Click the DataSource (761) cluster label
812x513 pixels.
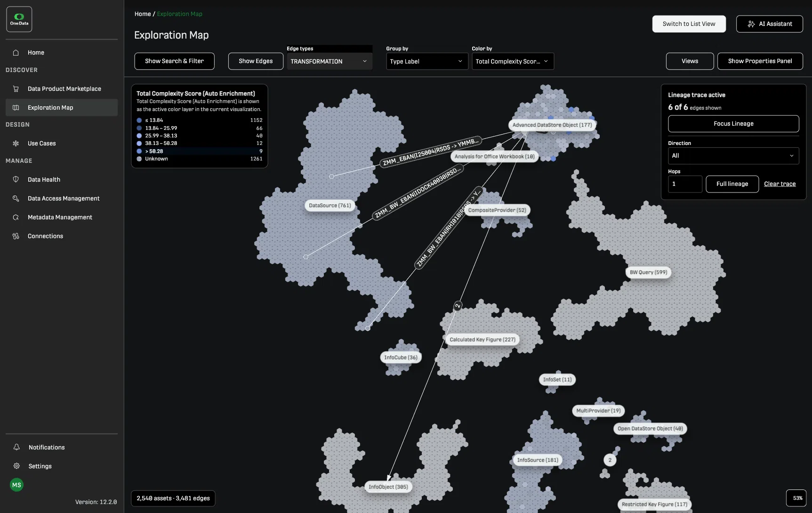(330, 206)
